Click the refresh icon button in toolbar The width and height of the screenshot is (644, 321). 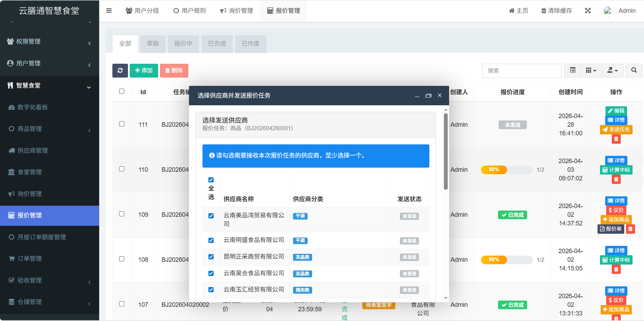120,71
